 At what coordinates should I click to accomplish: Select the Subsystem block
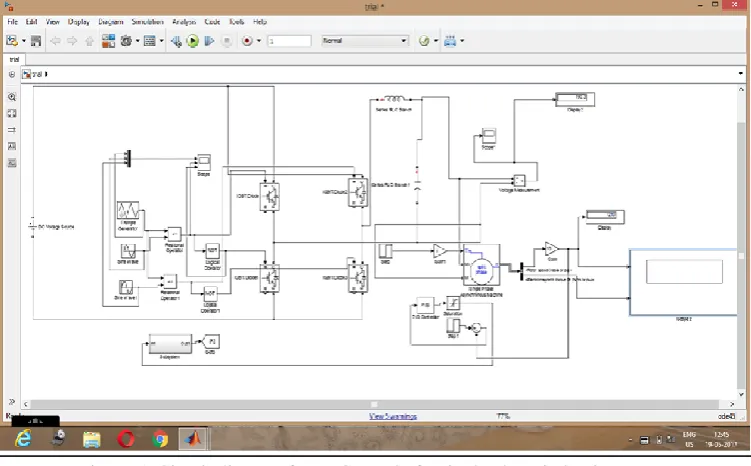(170, 343)
